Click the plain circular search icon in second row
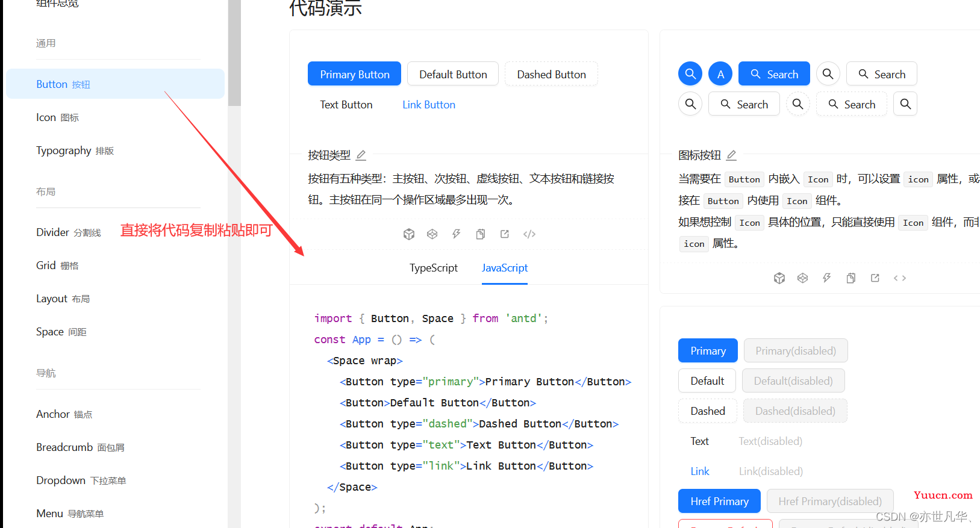 pos(690,104)
